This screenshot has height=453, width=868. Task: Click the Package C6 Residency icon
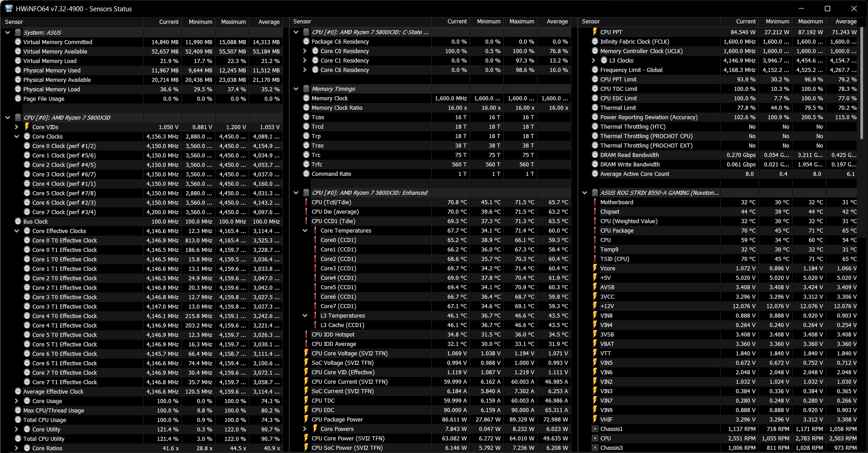click(x=306, y=41)
